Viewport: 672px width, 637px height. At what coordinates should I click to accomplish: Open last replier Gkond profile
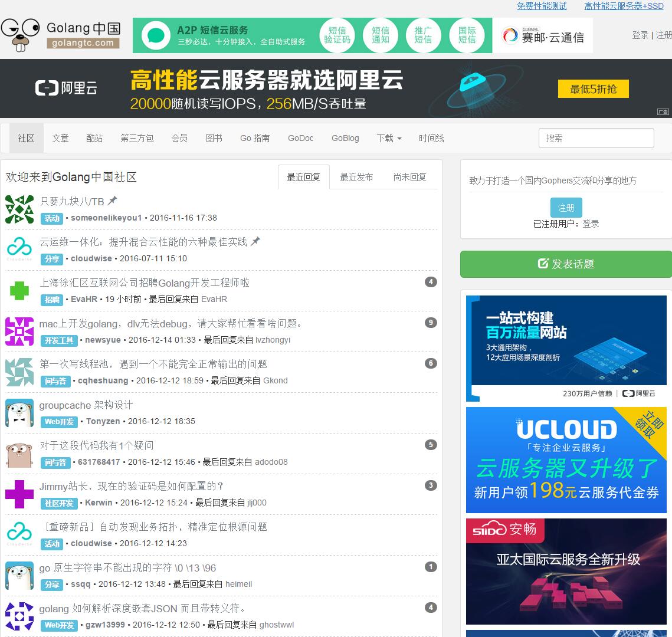pos(276,380)
